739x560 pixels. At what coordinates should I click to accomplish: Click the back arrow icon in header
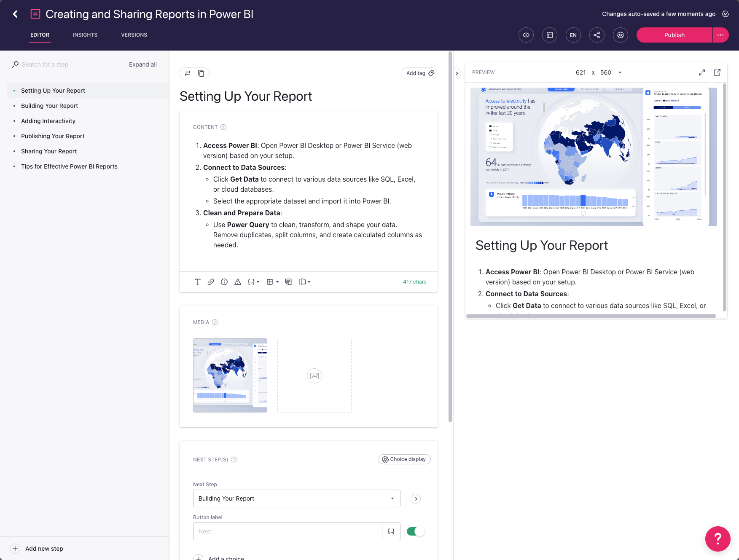point(15,14)
